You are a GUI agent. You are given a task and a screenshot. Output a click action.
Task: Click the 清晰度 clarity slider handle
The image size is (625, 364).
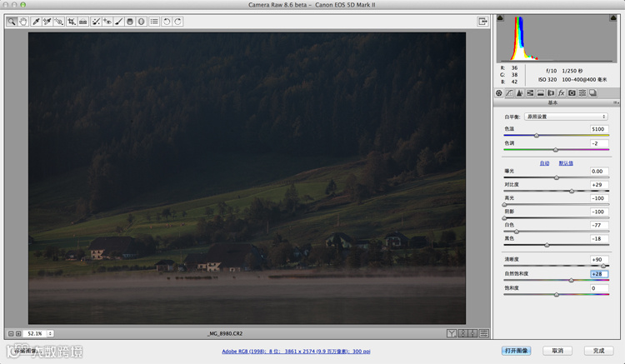coord(603,266)
